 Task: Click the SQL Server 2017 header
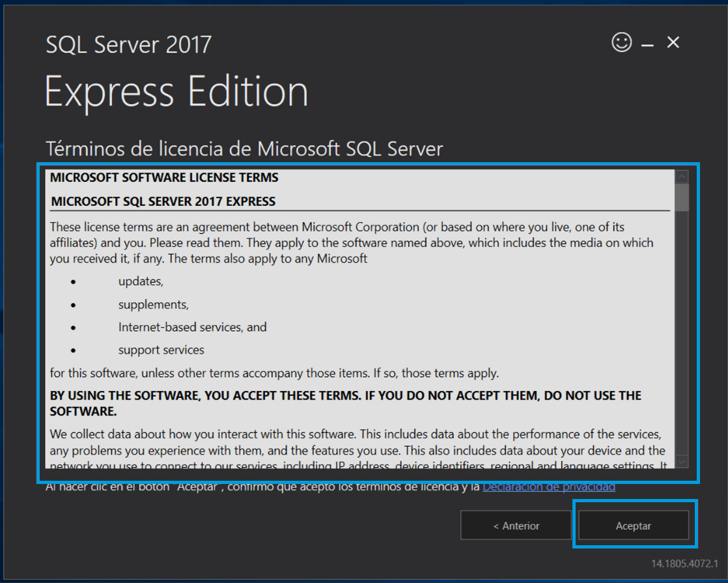click(x=128, y=44)
